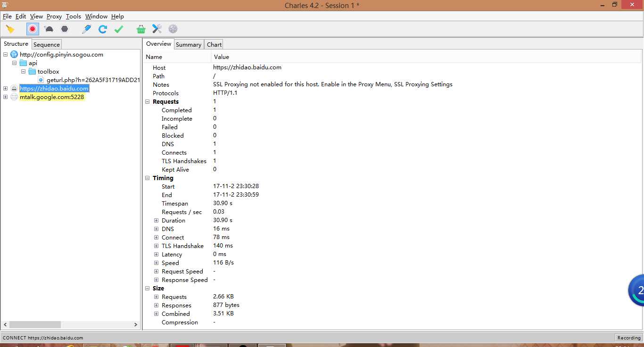Collapse the Timing section
The width and height of the screenshot is (644, 347).
point(148,178)
